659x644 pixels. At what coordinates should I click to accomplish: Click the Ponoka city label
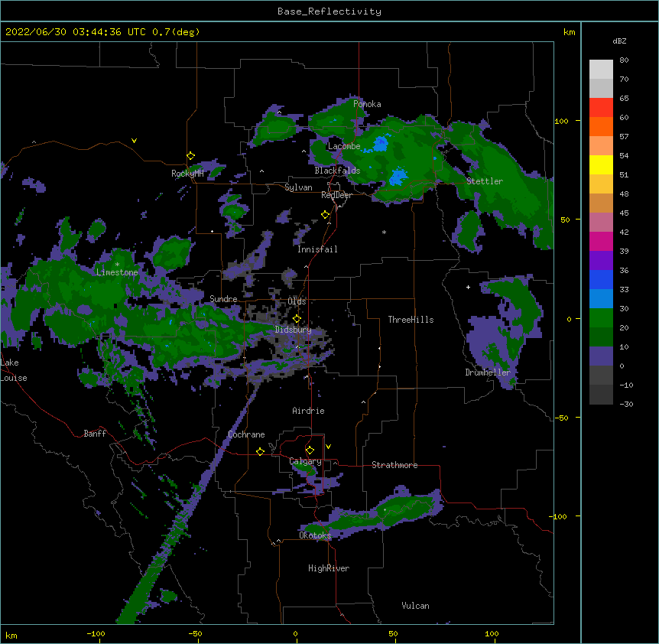pyautogui.click(x=367, y=104)
